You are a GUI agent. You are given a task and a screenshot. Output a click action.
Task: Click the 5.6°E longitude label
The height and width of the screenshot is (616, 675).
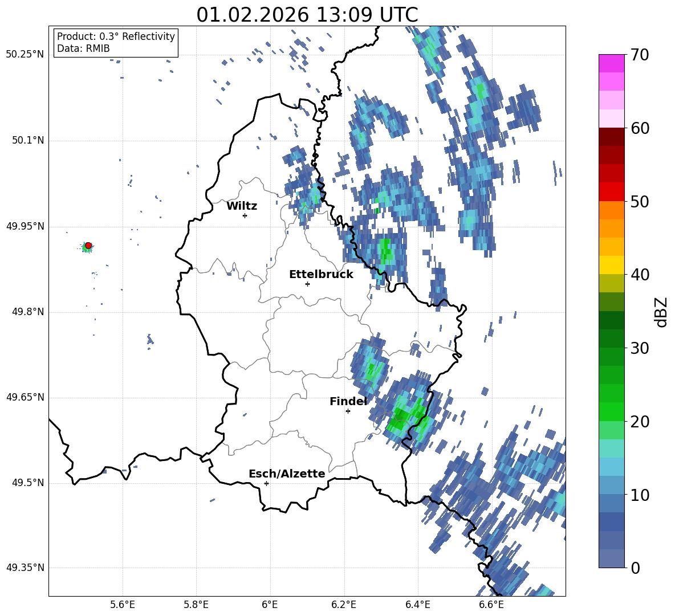point(123,605)
